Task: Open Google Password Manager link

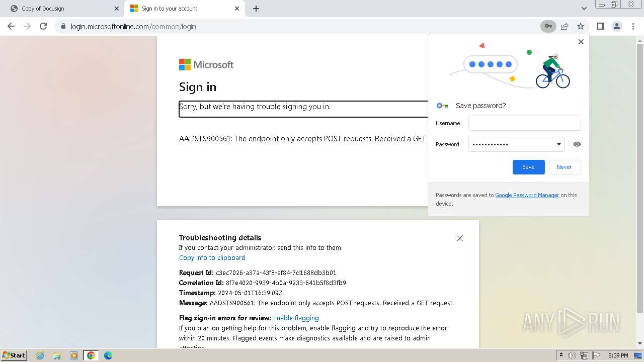Action: (527, 195)
